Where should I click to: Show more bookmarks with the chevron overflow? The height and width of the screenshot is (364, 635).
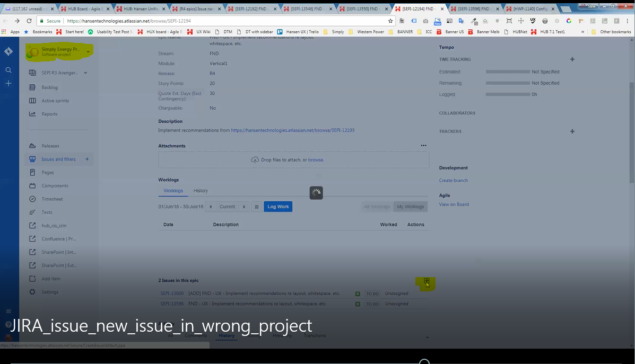click(583, 32)
